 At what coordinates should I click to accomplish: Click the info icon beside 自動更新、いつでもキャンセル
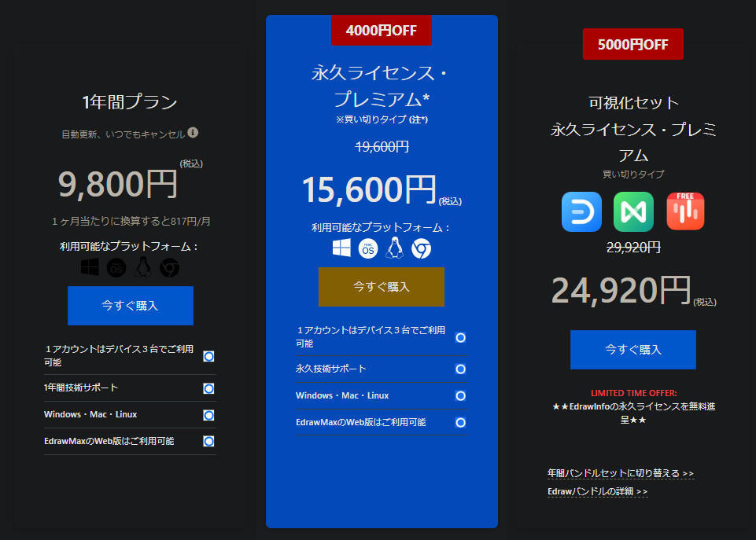[193, 133]
